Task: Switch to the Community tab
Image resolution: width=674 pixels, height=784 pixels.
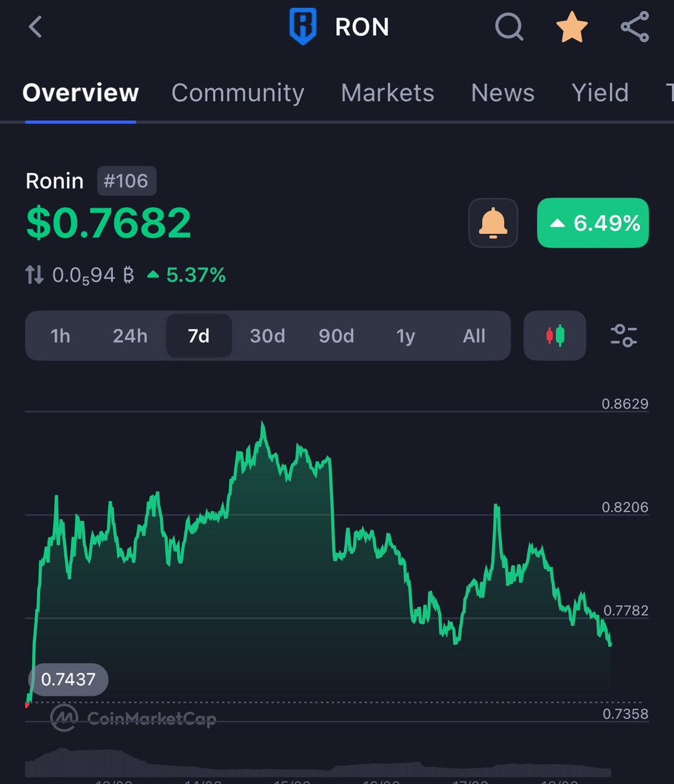Action: point(238,93)
